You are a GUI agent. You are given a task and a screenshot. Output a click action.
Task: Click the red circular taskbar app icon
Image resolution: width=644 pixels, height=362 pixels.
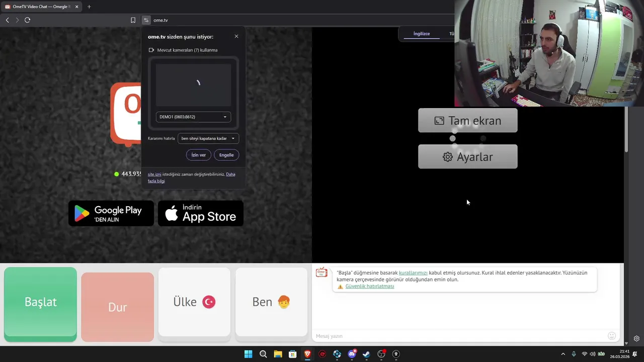point(322,354)
